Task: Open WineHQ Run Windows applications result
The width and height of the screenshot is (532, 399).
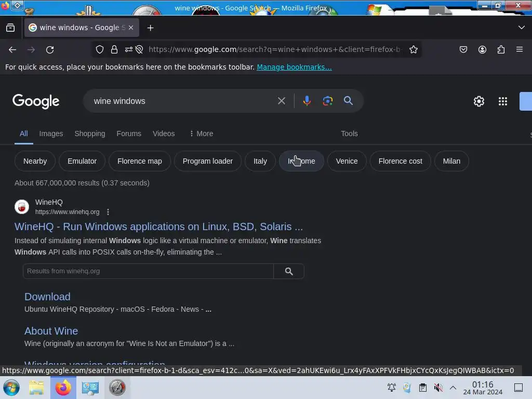Action: 158,227
